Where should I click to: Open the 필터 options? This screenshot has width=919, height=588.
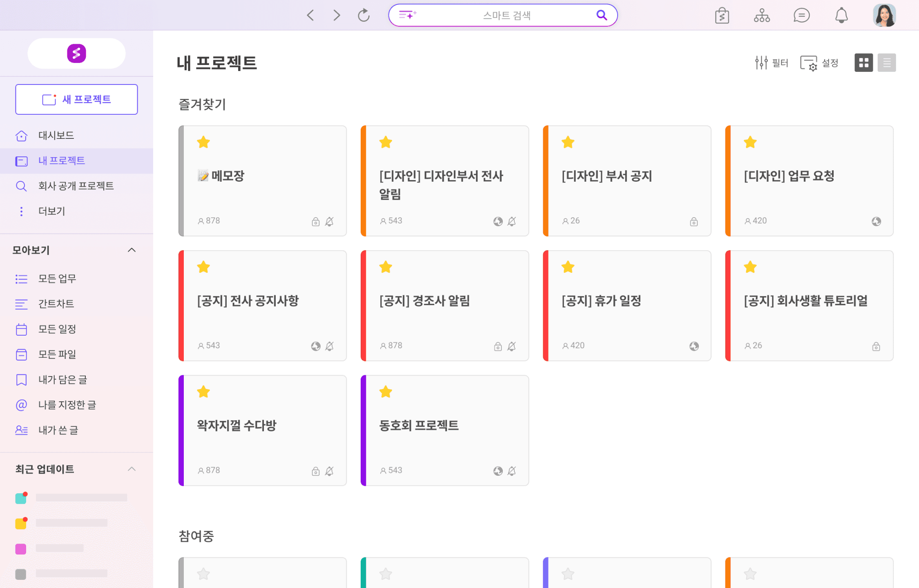point(771,62)
